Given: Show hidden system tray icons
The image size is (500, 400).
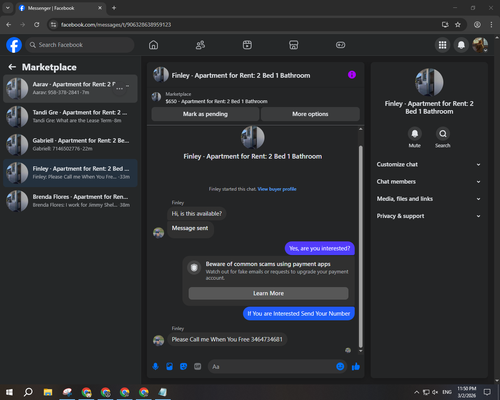Looking at the screenshot, I should [417, 392].
